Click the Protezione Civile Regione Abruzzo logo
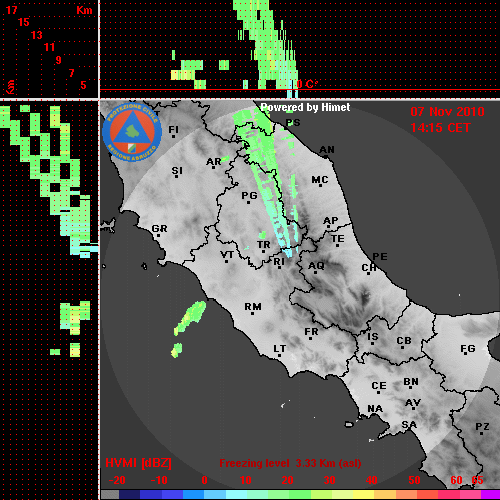The image size is (500, 500). [x=132, y=133]
